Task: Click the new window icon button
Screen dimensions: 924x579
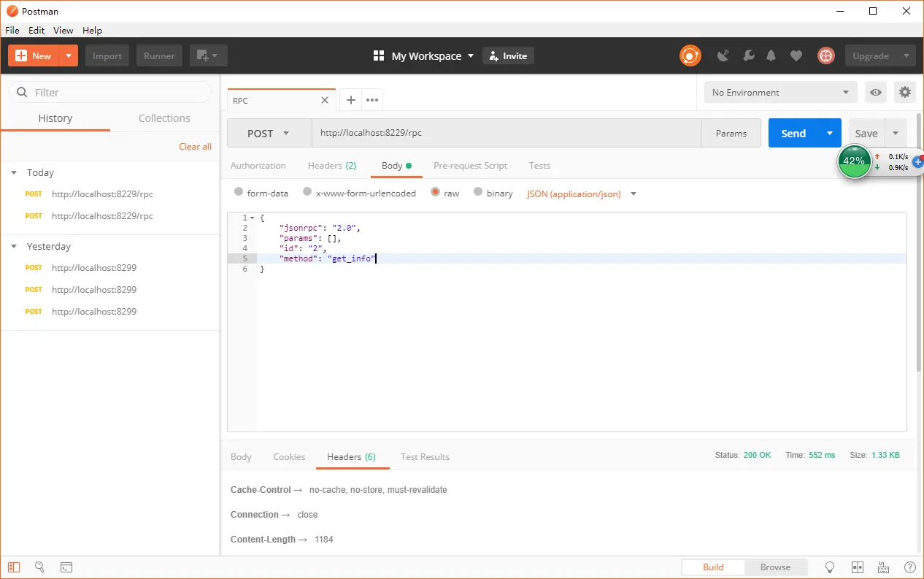Action: coord(208,55)
